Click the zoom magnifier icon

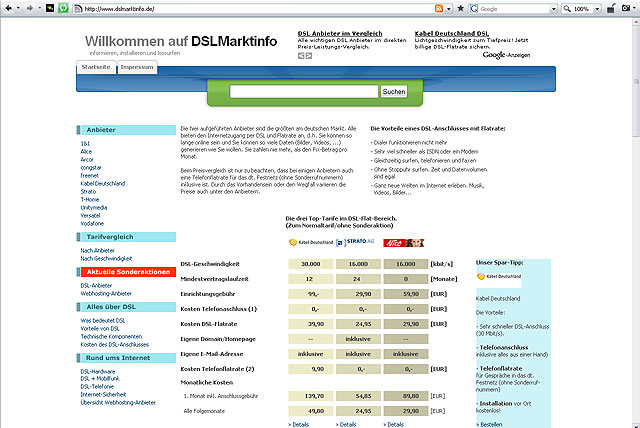(x=567, y=9)
